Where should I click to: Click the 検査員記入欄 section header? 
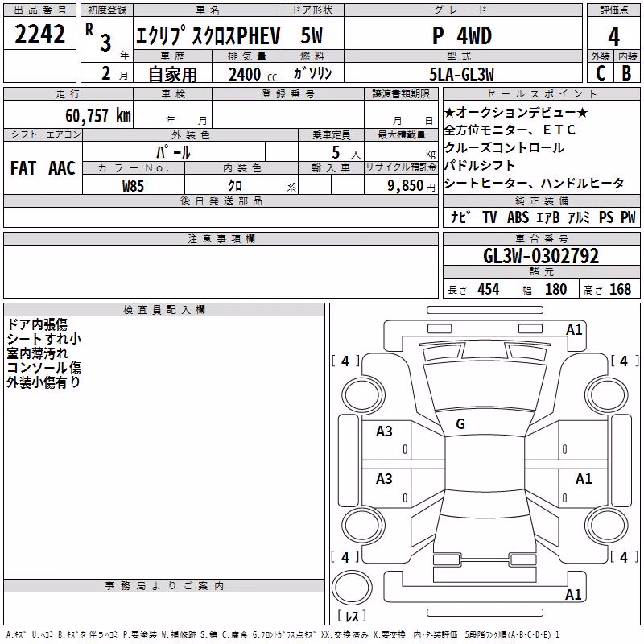click(x=164, y=310)
